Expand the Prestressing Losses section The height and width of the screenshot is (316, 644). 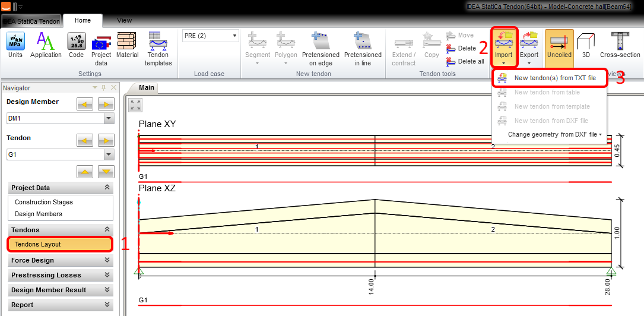(x=61, y=275)
